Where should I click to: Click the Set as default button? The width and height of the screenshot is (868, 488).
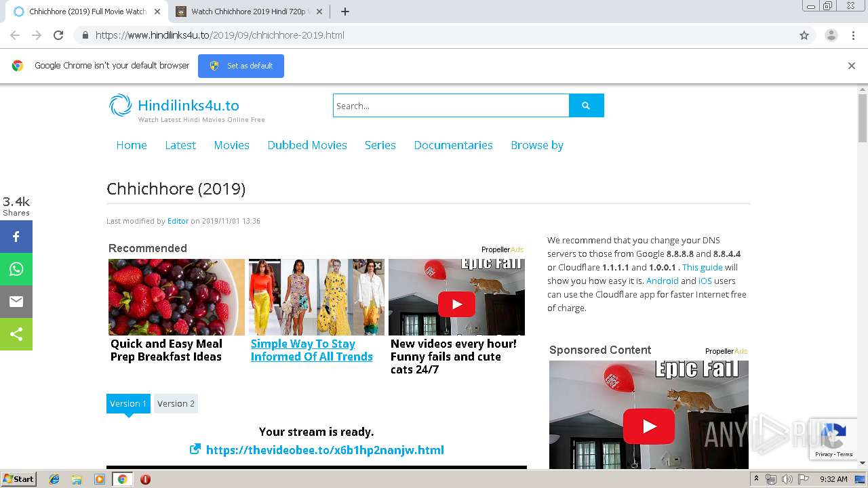241,66
